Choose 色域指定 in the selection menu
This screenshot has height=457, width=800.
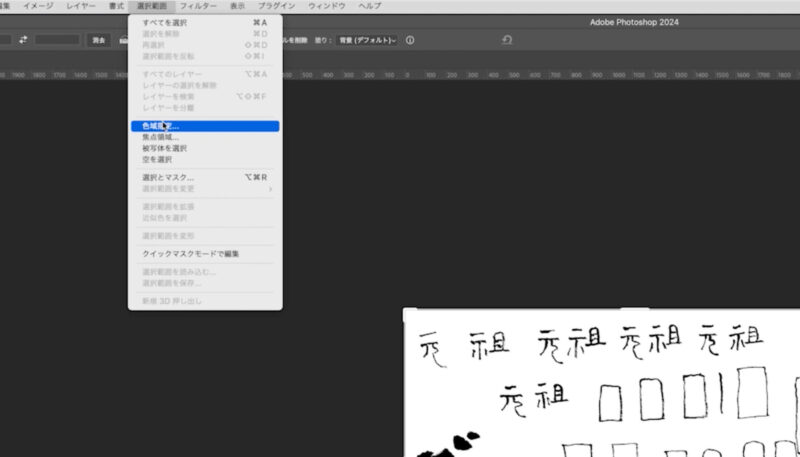[205, 126]
